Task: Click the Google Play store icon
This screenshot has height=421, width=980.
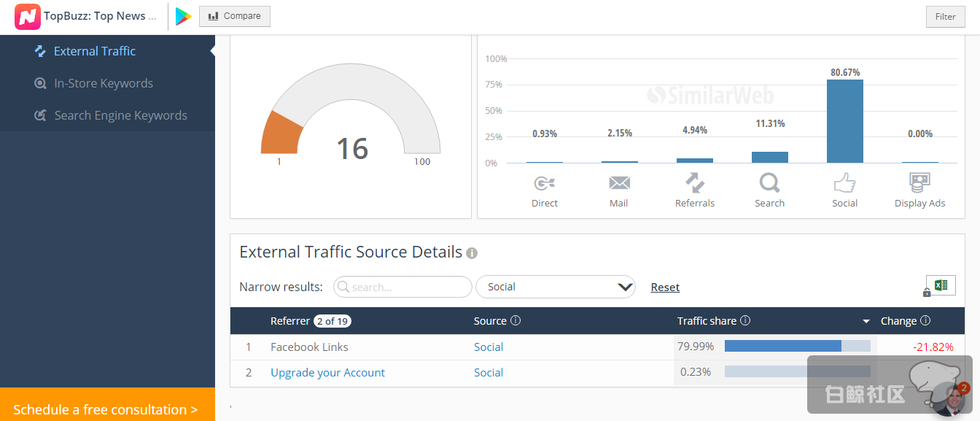Action: click(x=183, y=16)
